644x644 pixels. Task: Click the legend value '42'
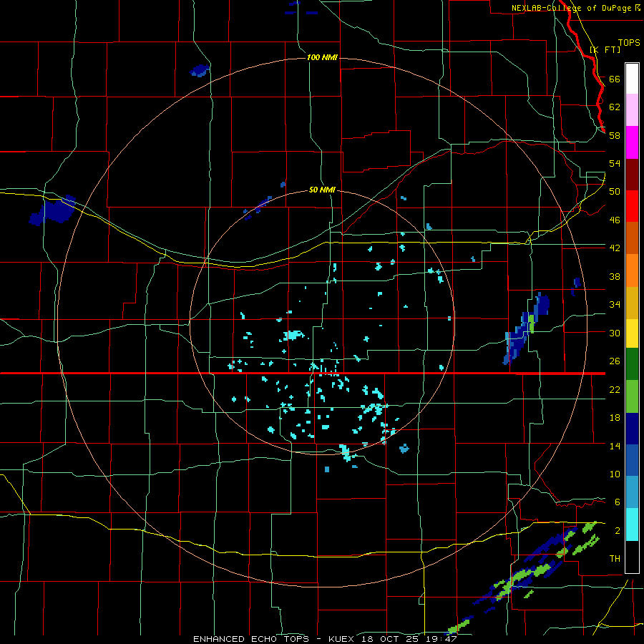pyautogui.click(x=615, y=248)
